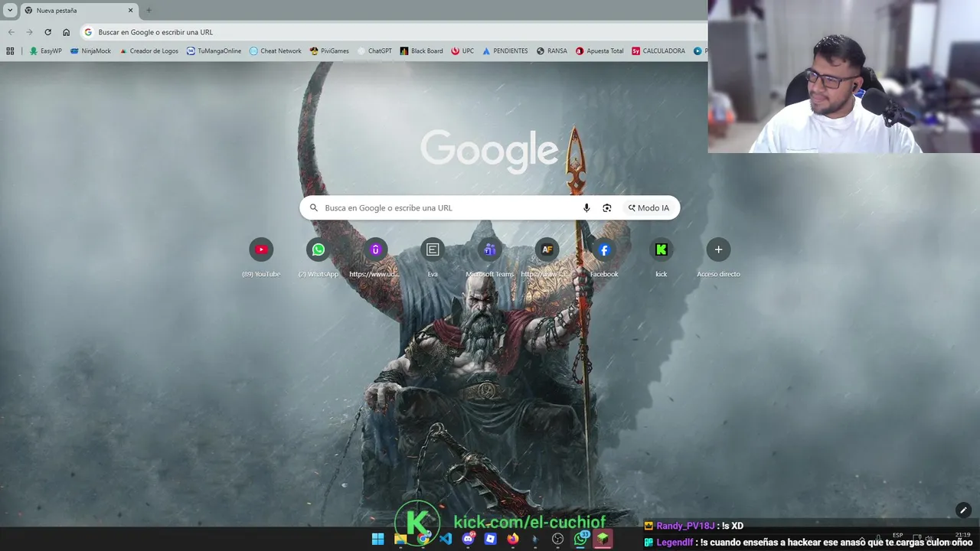Open the AF shortcut tile
The width and height of the screenshot is (980, 551).
coord(547,258)
